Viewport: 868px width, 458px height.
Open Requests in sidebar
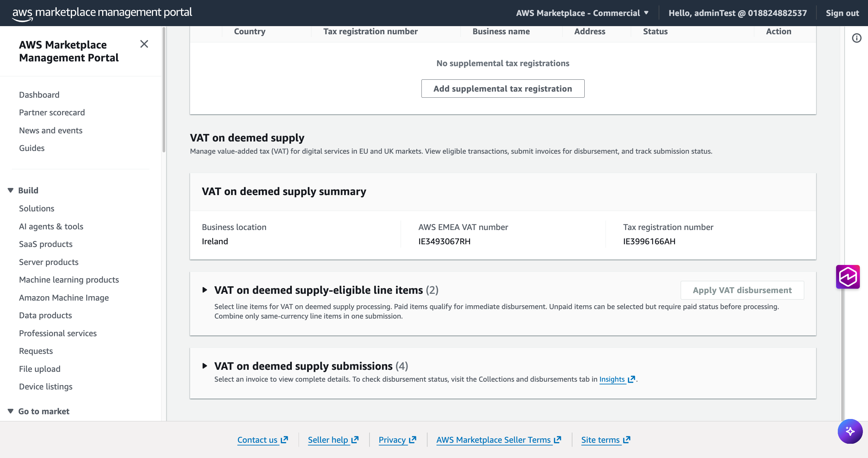point(36,351)
